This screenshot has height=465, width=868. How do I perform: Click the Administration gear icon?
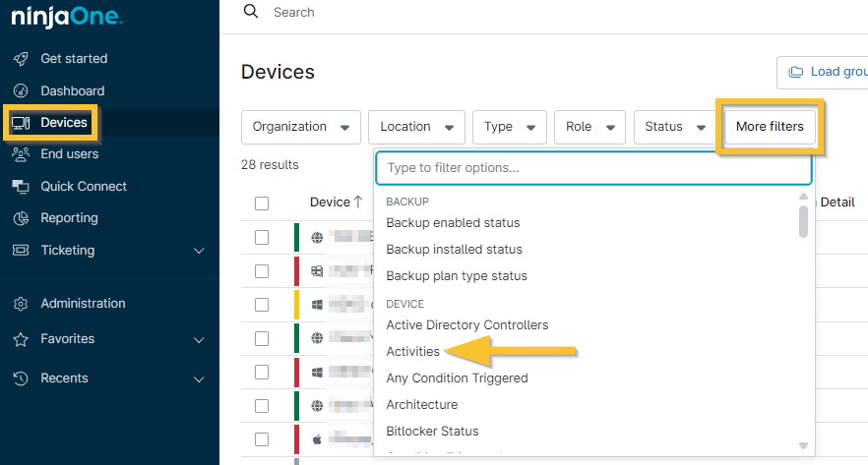coord(21,304)
